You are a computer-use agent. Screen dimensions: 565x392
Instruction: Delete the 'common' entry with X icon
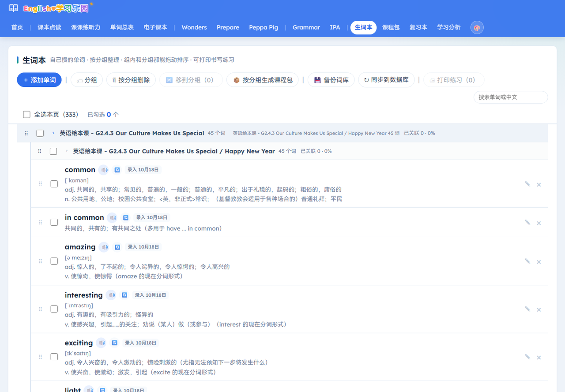539,185
